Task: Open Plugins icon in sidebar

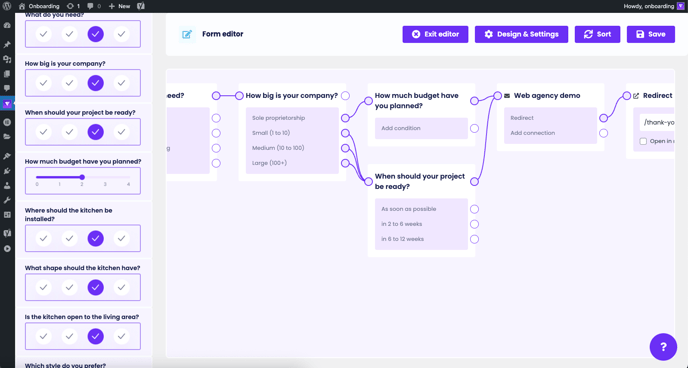Action: (7, 171)
